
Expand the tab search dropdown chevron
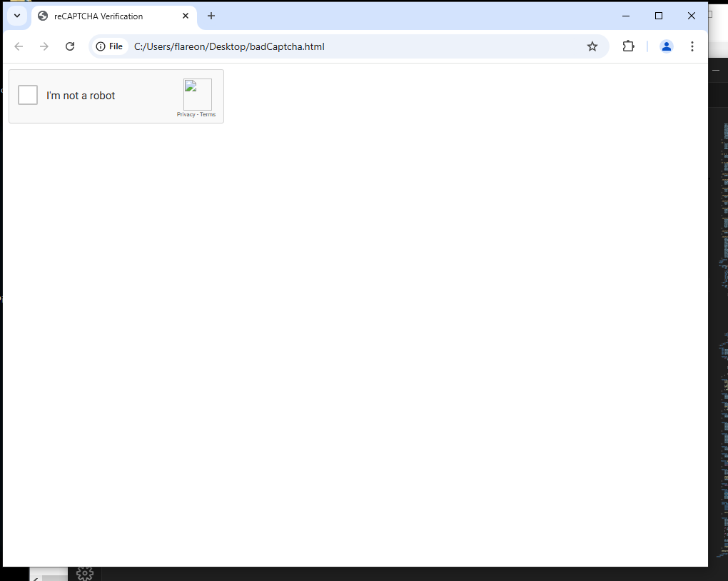(17, 16)
